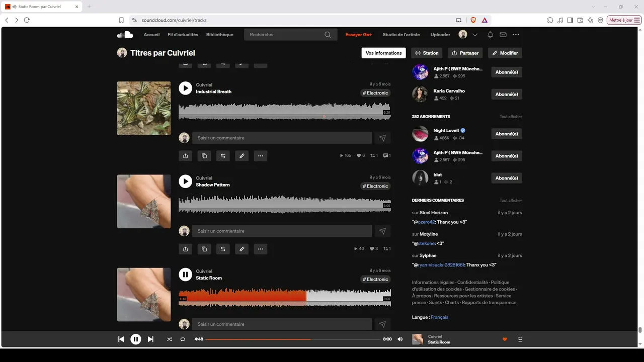
Task: Click copy link icon under Shadow Pattern
Action: tap(204, 249)
